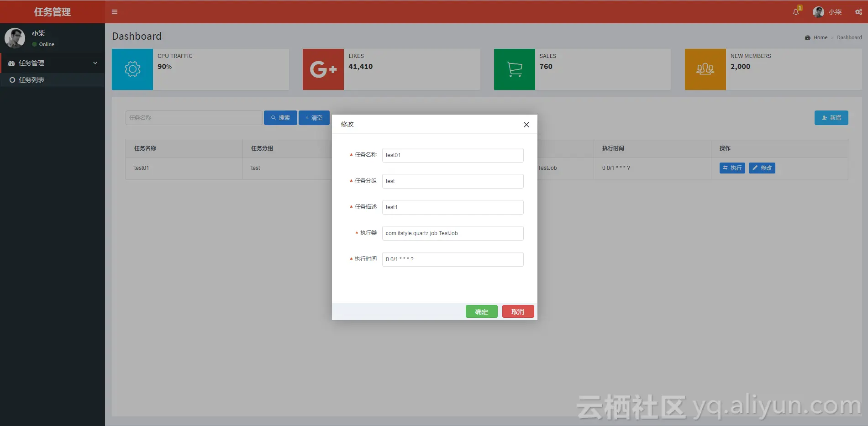This screenshot has height=426, width=868.
Task: Cancel the dialog with 取消 button
Action: [518, 311]
